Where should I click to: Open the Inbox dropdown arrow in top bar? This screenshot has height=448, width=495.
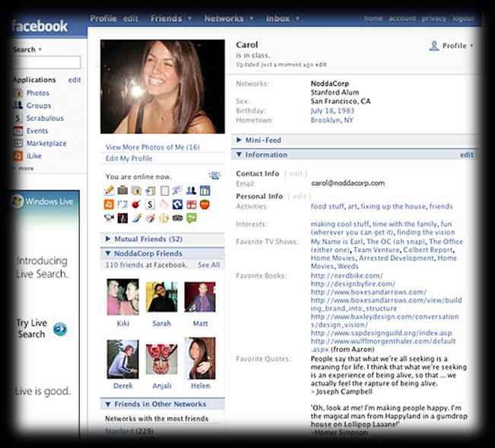pyautogui.click(x=297, y=18)
